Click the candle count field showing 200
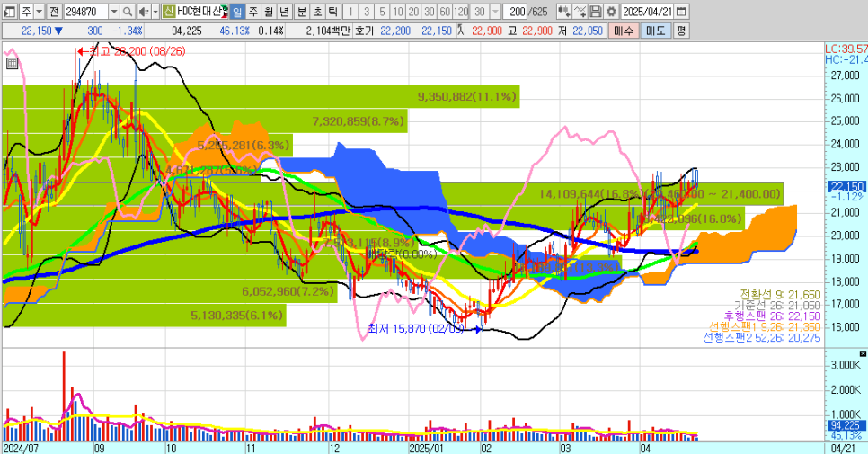868x454 pixels. (516, 11)
